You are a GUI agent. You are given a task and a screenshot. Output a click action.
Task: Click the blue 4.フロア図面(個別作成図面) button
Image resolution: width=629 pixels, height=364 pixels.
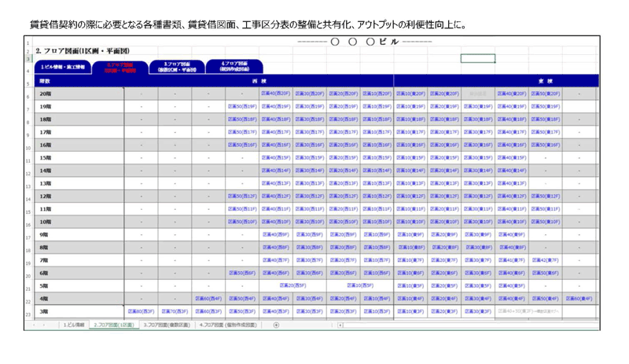click(234, 66)
